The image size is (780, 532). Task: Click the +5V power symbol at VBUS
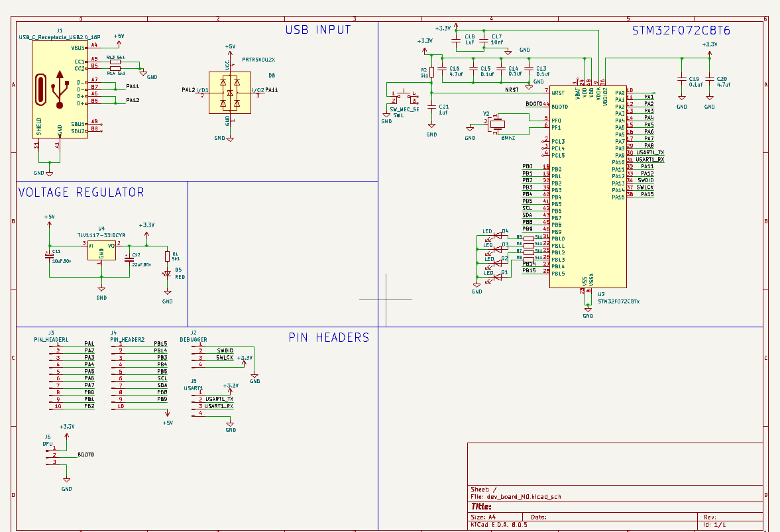click(x=119, y=40)
